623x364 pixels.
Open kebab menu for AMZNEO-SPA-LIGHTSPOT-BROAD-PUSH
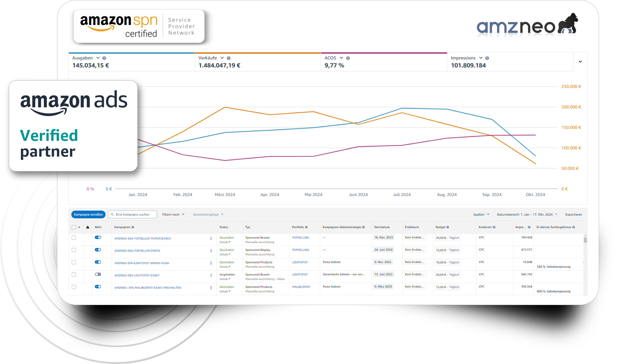pos(211,263)
